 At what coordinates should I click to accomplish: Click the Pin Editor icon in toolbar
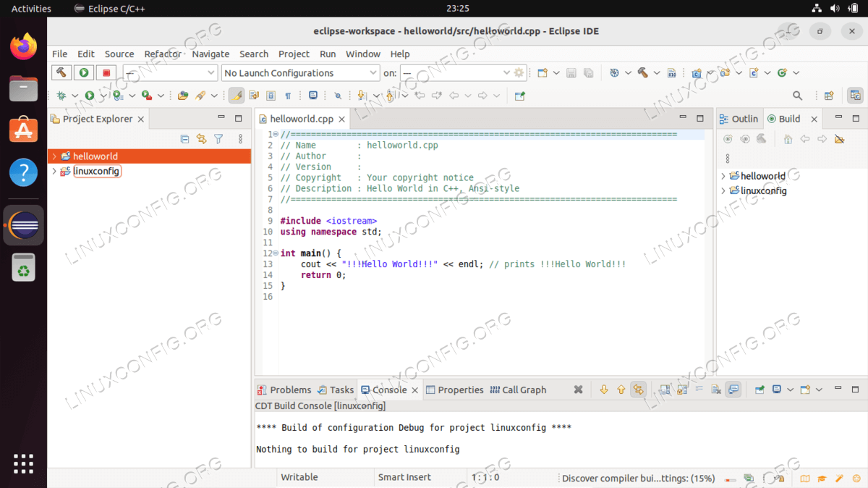click(519, 96)
